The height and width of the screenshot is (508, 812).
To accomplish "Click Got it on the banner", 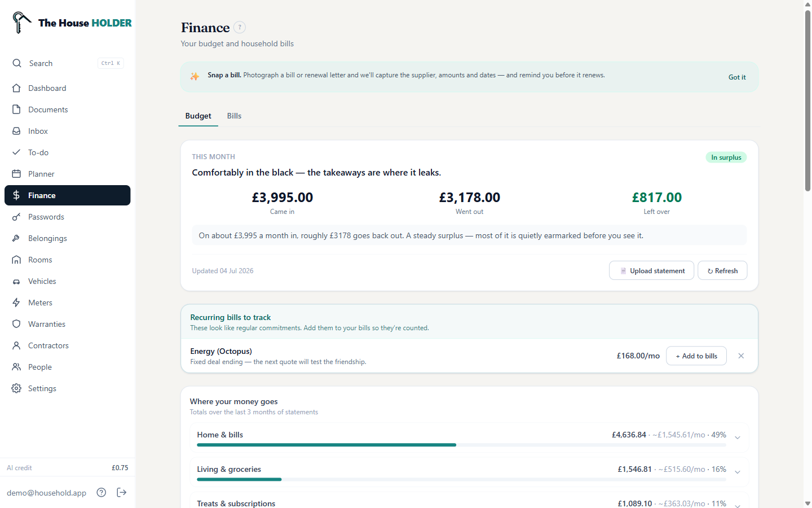I will point(737,77).
